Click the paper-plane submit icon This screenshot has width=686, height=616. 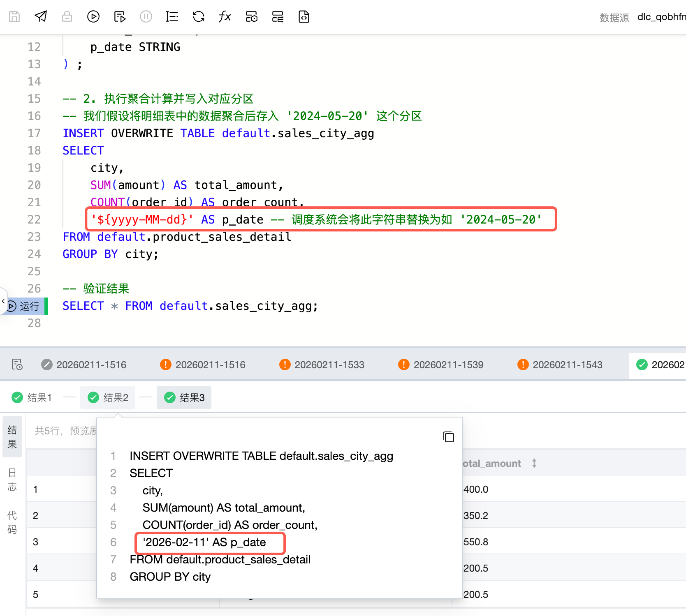click(x=41, y=16)
